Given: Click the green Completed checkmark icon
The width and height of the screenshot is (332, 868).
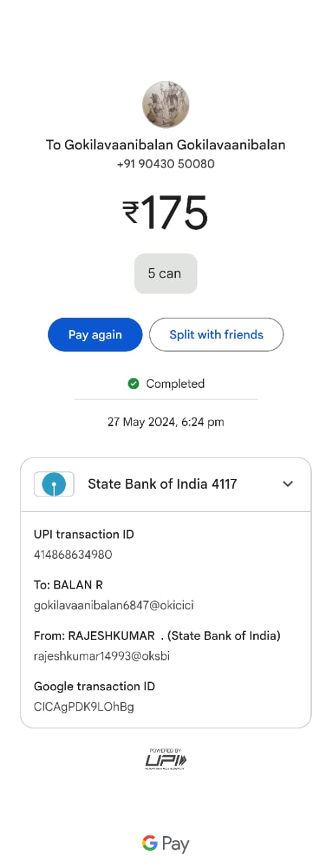Looking at the screenshot, I should coord(134,384).
